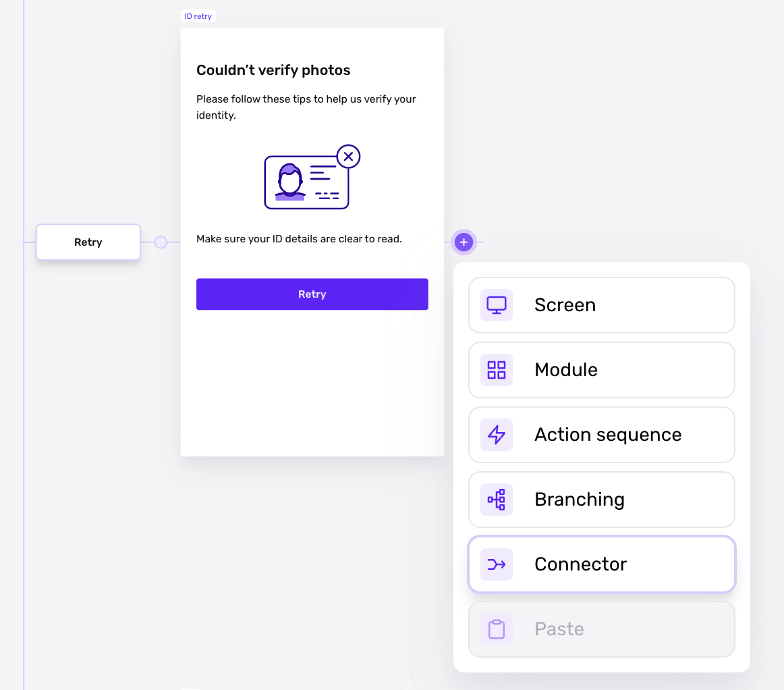Click the purple plus add-step button
This screenshot has height=690, width=784.
tap(464, 242)
